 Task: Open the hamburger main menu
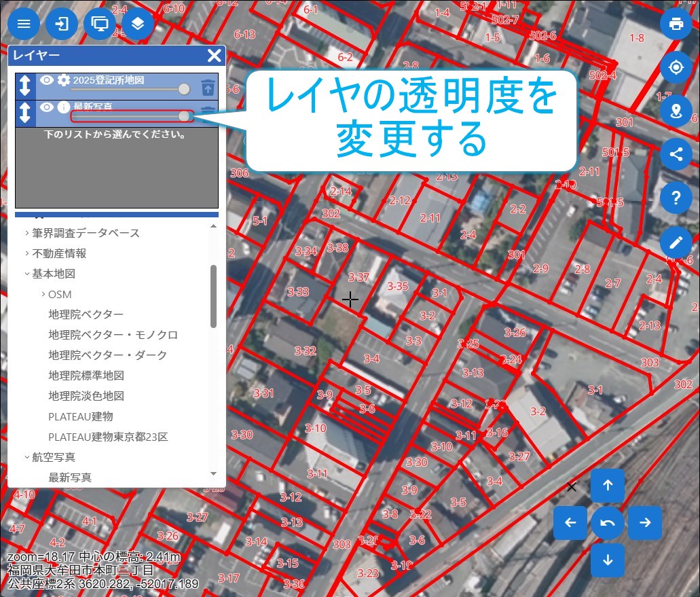[24, 24]
